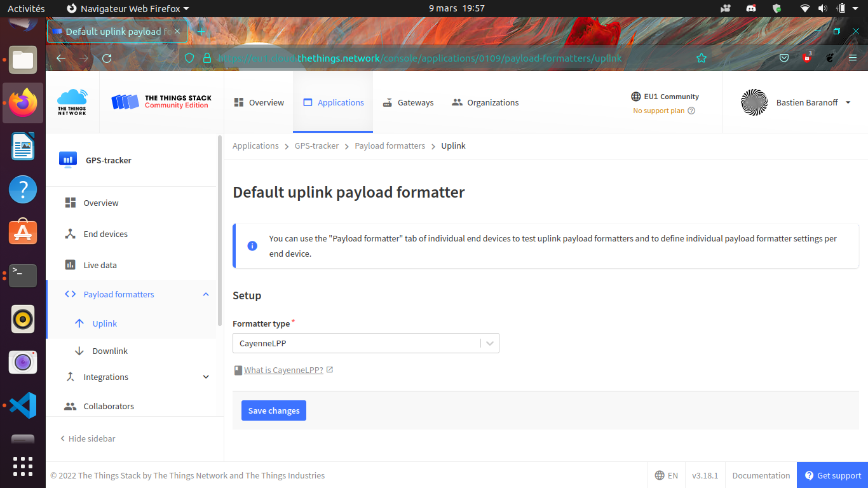Select Downlink sidebar sub-item
This screenshot has height=488, width=868.
[131, 351]
